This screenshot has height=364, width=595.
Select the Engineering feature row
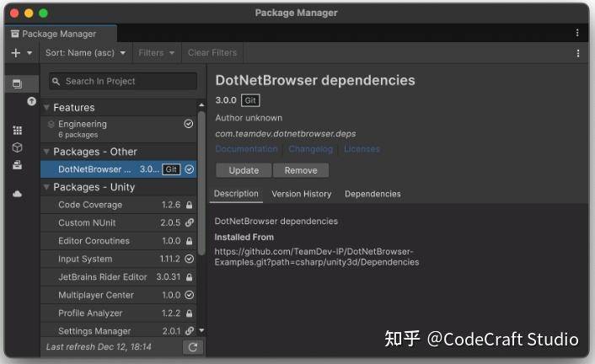pyautogui.click(x=118, y=129)
